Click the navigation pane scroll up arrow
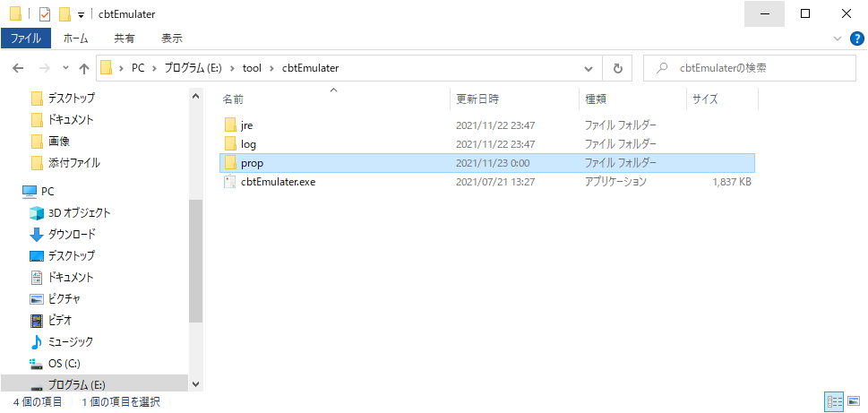Image resolution: width=868 pixels, height=413 pixels. tap(195, 96)
